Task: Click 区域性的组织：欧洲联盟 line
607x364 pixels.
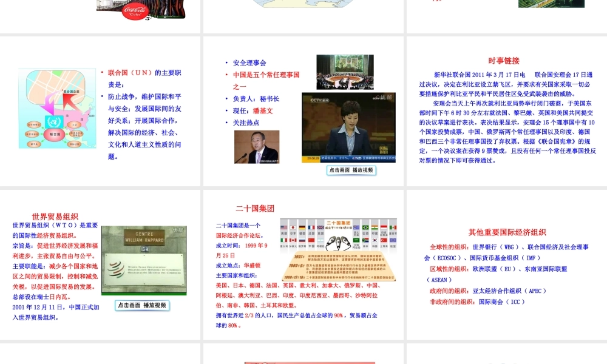Action: (498, 269)
